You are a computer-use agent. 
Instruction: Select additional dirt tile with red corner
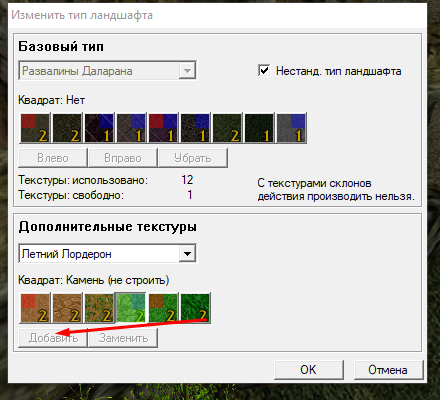[35, 308]
